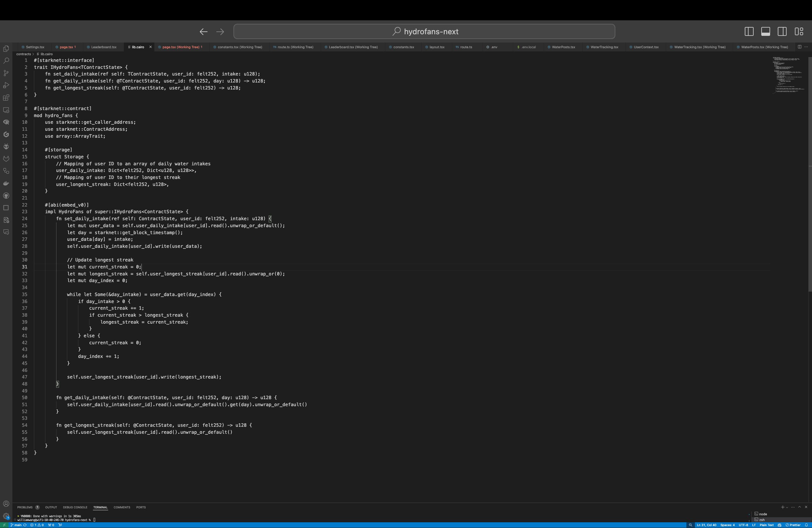812x528 pixels.
Task: Open the Problems panel icon
Action: (x=25, y=507)
